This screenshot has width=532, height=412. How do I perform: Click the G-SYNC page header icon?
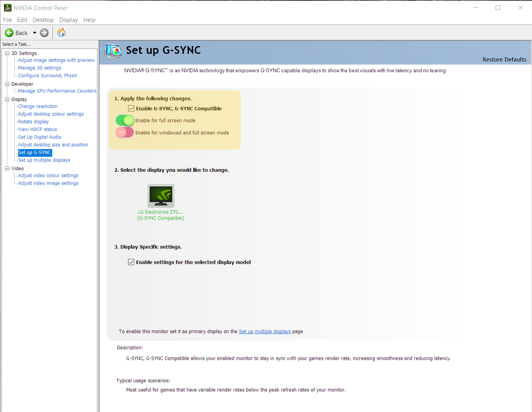pyautogui.click(x=113, y=51)
